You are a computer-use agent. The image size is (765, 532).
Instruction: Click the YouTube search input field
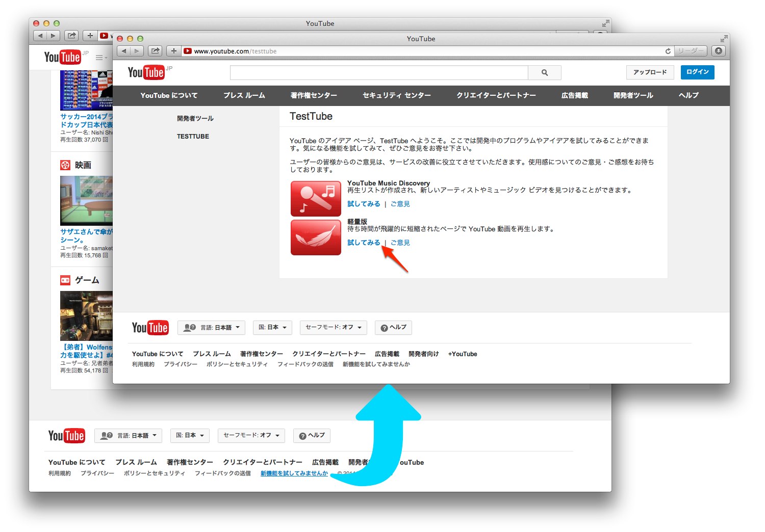click(379, 73)
